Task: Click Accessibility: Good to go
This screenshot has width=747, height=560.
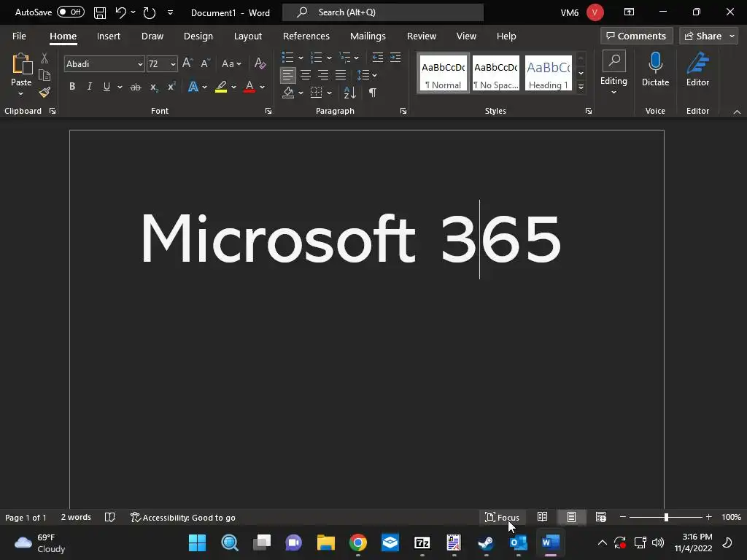Action: tap(183, 517)
